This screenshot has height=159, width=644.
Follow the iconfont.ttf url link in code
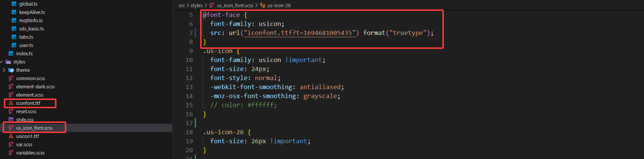pyautogui.click(x=300, y=33)
